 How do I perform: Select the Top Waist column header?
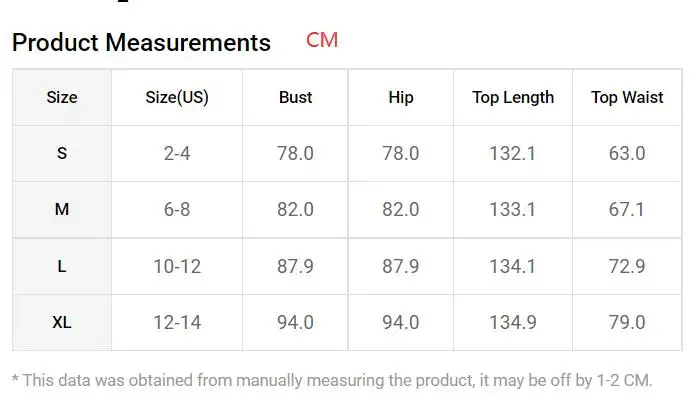click(627, 97)
